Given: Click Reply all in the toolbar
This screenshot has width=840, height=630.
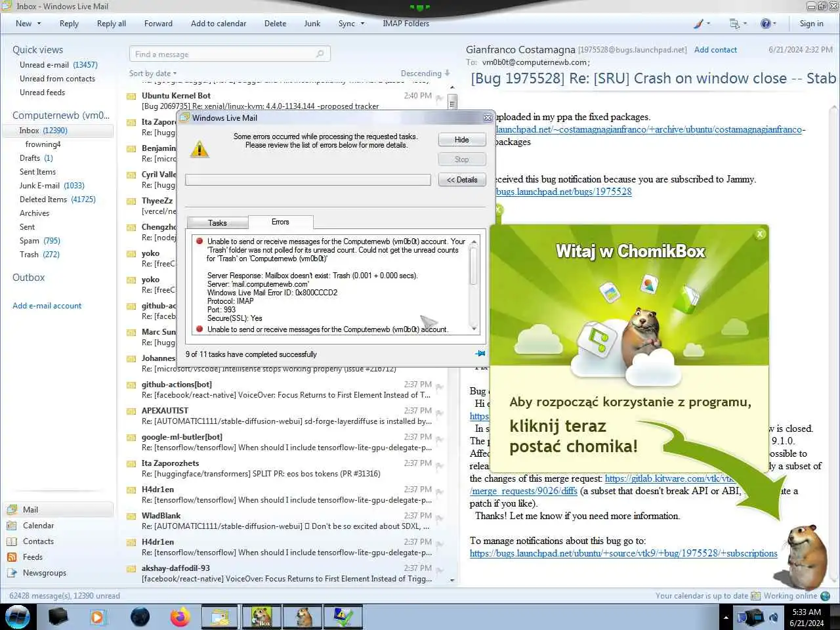Looking at the screenshot, I should (x=112, y=24).
